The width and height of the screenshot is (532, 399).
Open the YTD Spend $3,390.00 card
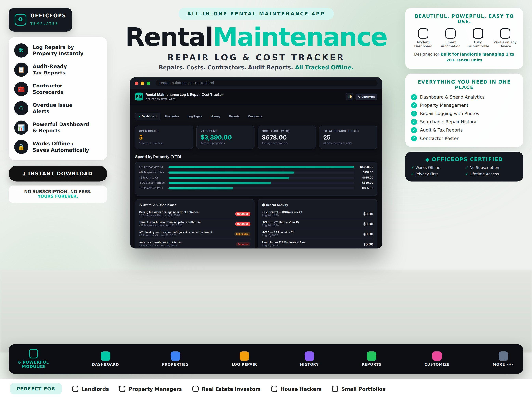225,137
